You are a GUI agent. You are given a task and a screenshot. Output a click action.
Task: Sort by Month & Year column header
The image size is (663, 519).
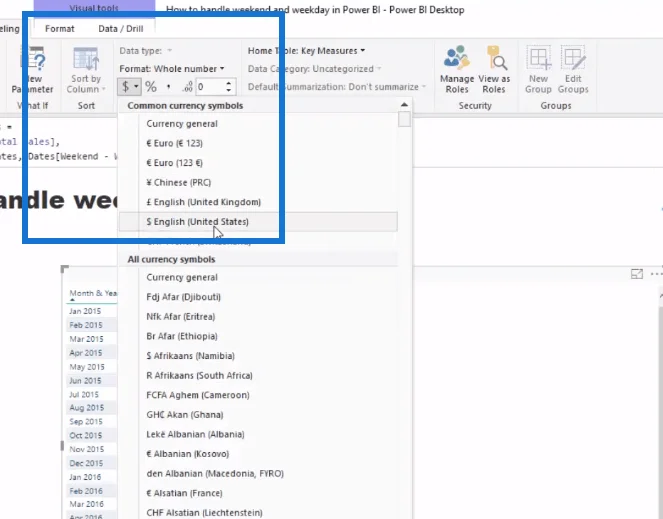tap(93, 293)
